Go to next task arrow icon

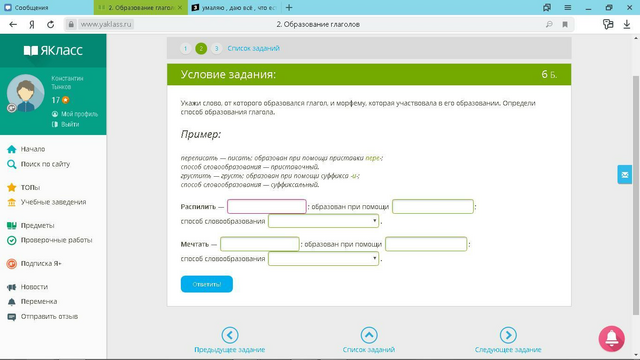click(x=508, y=335)
